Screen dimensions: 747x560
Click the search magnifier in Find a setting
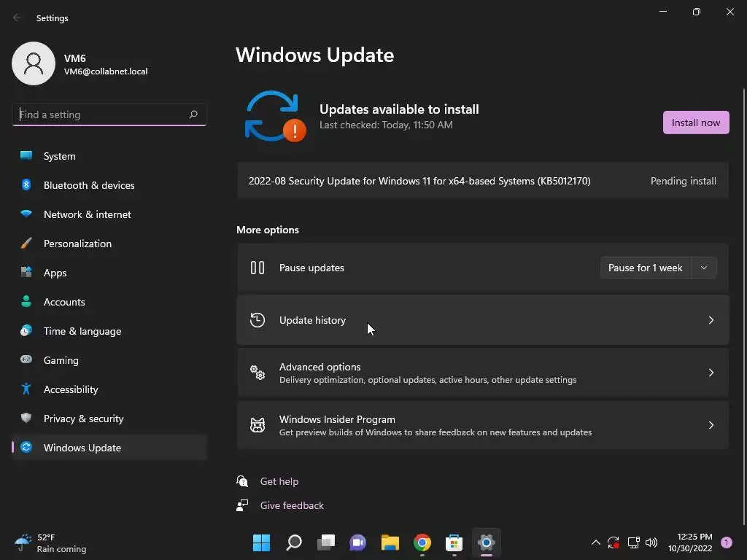click(193, 114)
